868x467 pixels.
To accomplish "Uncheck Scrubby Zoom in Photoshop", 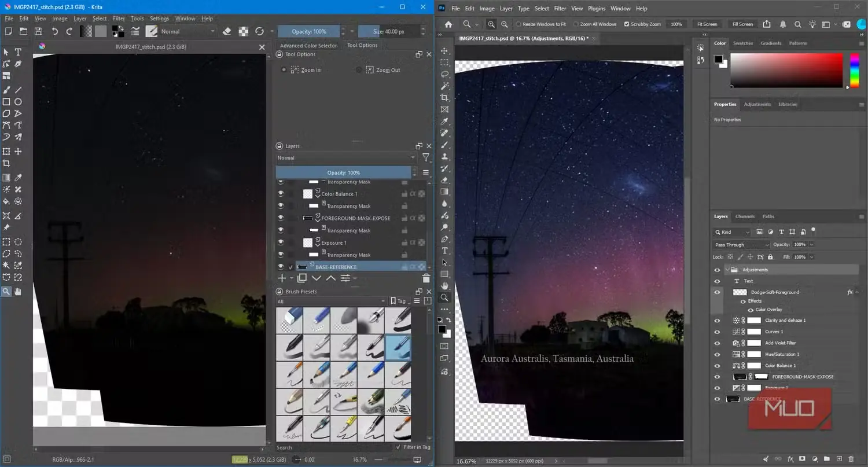I will (x=627, y=24).
